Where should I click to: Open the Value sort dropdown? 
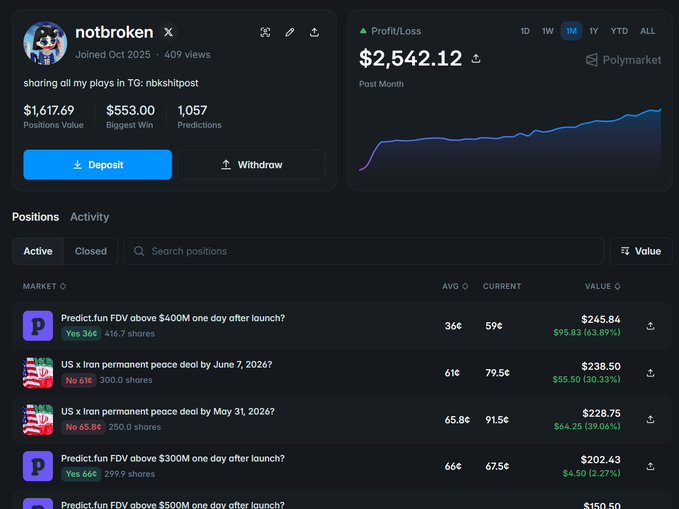[x=640, y=251]
